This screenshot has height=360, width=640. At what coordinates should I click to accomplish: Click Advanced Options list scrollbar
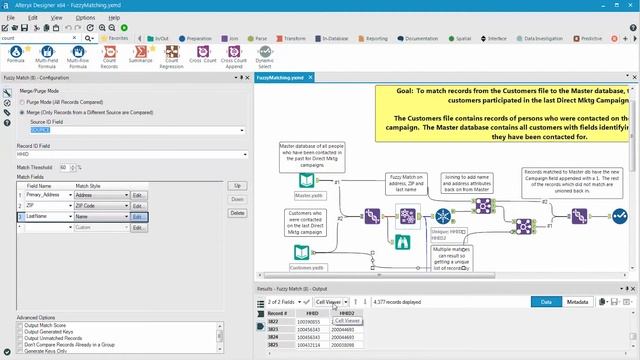click(220, 336)
